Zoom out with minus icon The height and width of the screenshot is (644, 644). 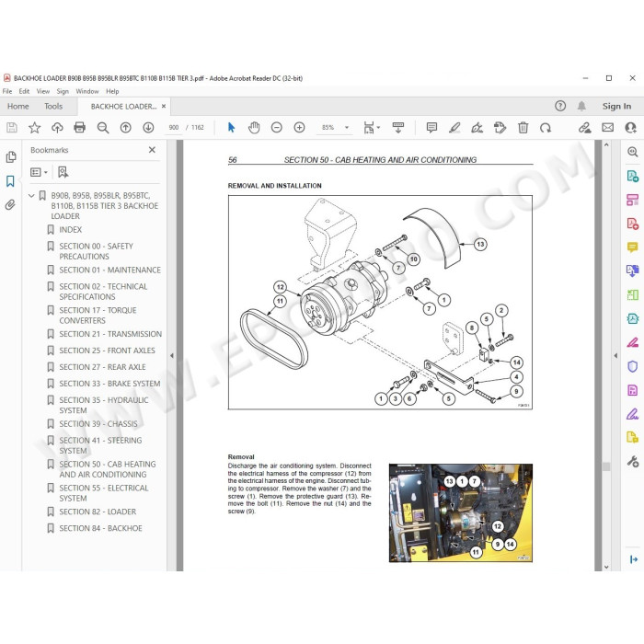pos(276,128)
